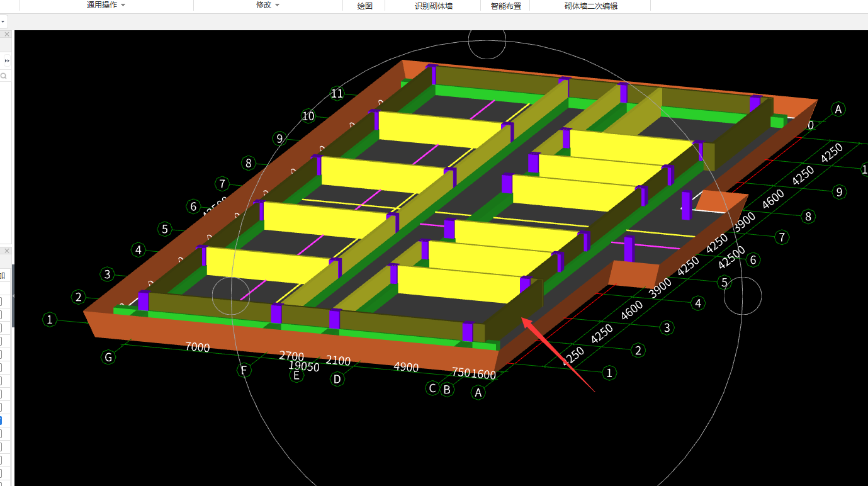Open the 绘图 ribbon group
Image resolution: width=868 pixels, height=486 pixels.
pos(364,6)
